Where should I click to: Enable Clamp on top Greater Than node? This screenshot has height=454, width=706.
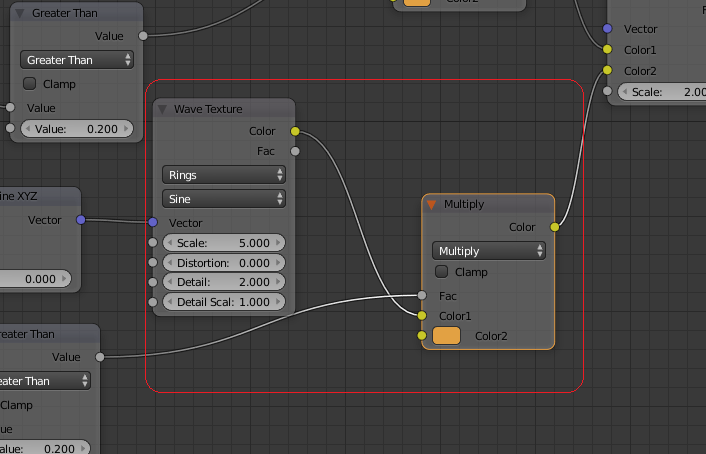tap(30, 83)
